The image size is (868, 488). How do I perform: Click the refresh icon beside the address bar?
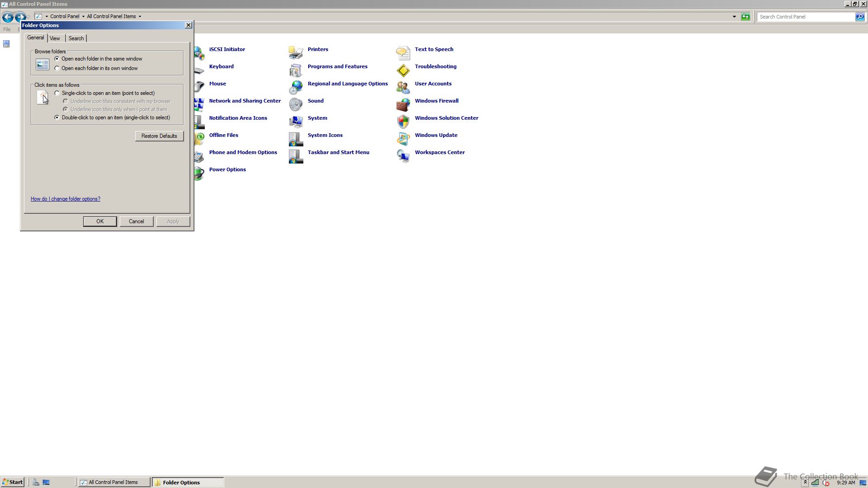(745, 17)
